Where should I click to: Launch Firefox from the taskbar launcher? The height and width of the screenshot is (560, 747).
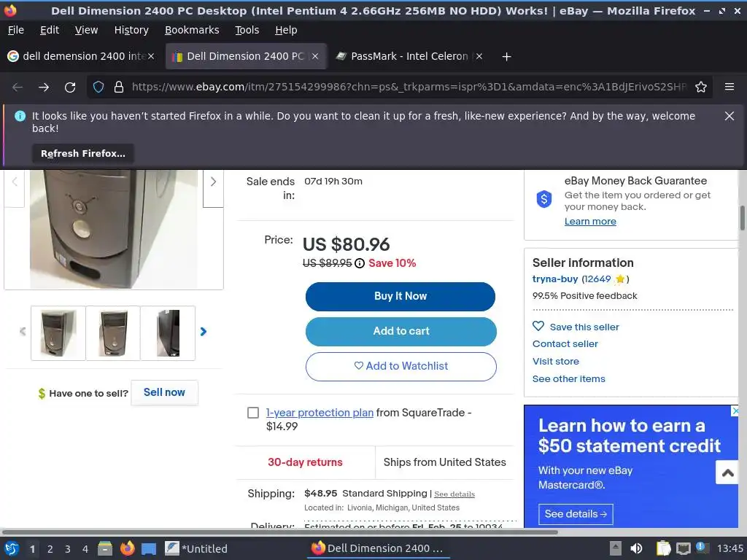tap(127, 548)
